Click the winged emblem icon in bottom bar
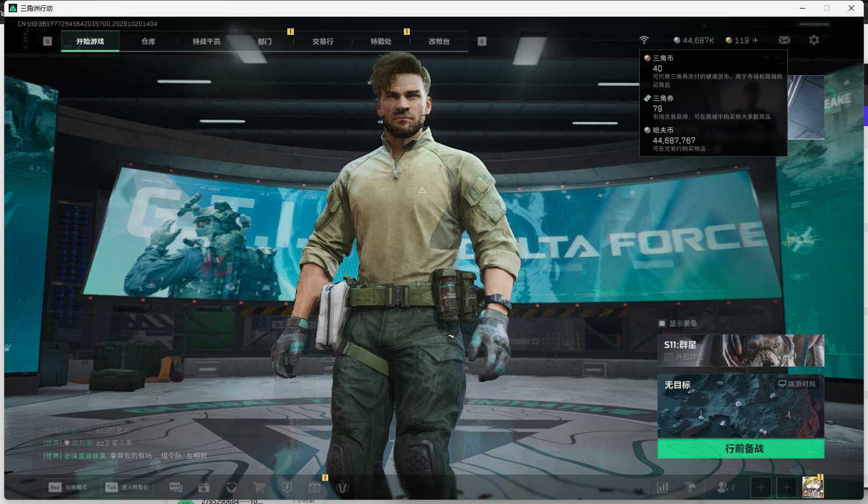This screenshot has height=504, width=868. (342, 487)
